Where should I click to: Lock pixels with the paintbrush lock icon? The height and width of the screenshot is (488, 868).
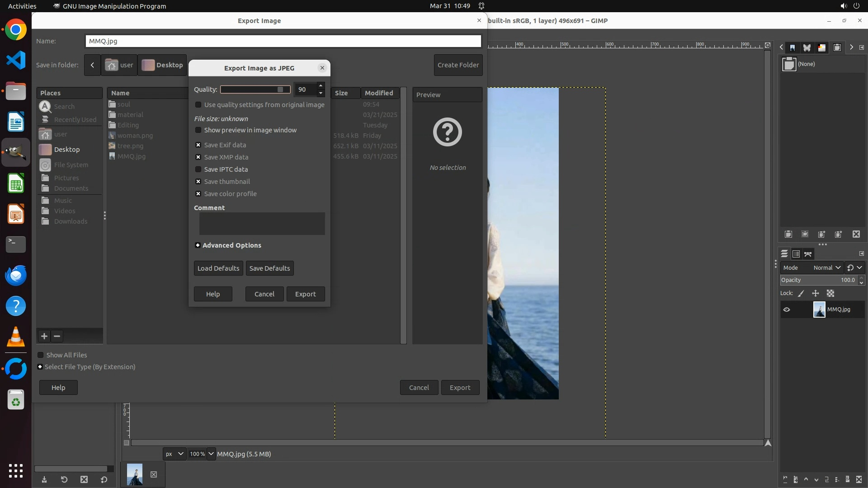tap(801, 294)
